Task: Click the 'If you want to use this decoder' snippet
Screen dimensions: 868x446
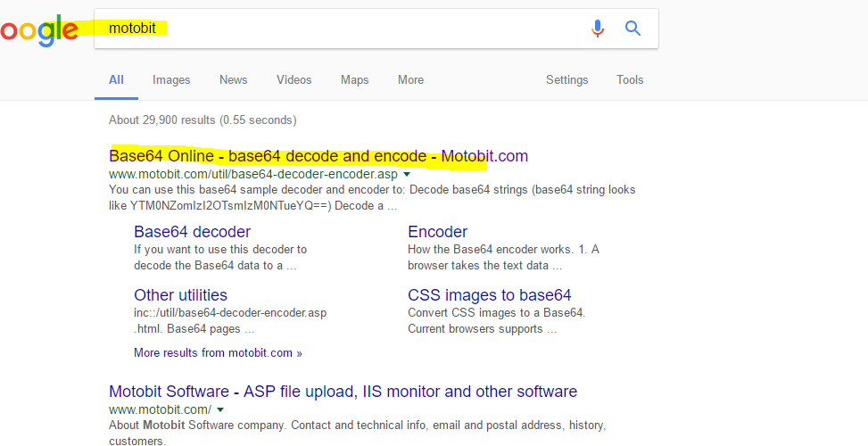Action: coord(220,257)
